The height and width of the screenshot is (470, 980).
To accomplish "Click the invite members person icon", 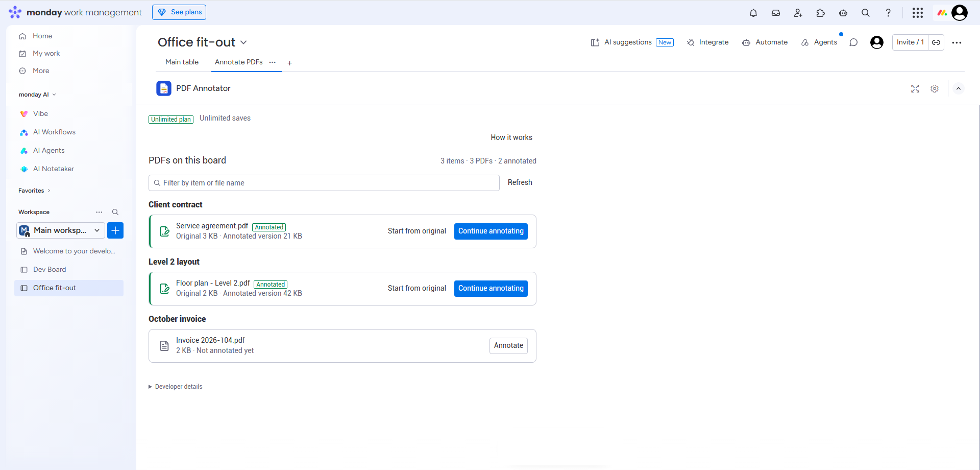I will [x=798, y=13].
